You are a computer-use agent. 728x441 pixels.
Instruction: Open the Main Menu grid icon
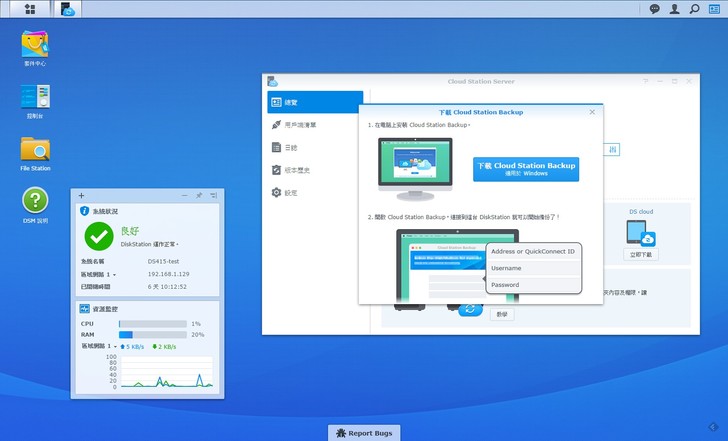pos(30,9)
